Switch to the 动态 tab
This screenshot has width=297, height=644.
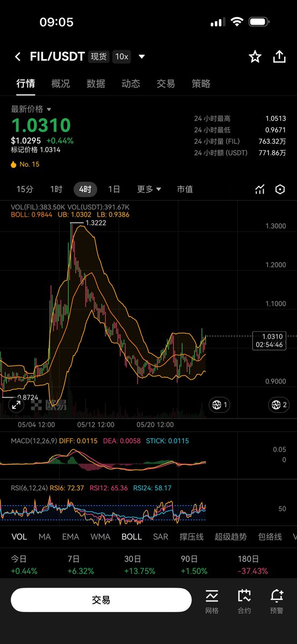[x=131, y=84]
